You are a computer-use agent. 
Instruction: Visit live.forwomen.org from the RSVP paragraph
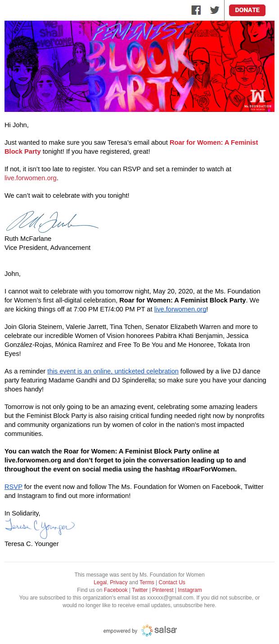pos(30,178)
